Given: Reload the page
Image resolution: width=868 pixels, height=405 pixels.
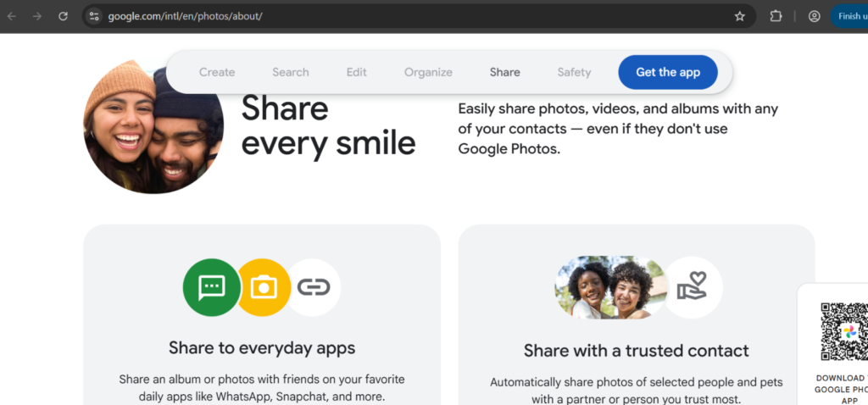Looking at the screenshot, I should click(63, 16).
